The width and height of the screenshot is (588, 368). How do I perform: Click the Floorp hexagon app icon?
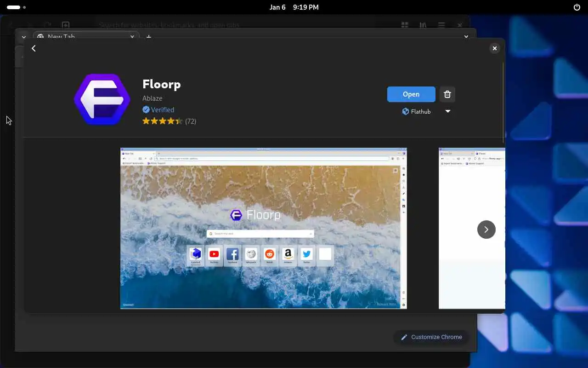(102, 99)
